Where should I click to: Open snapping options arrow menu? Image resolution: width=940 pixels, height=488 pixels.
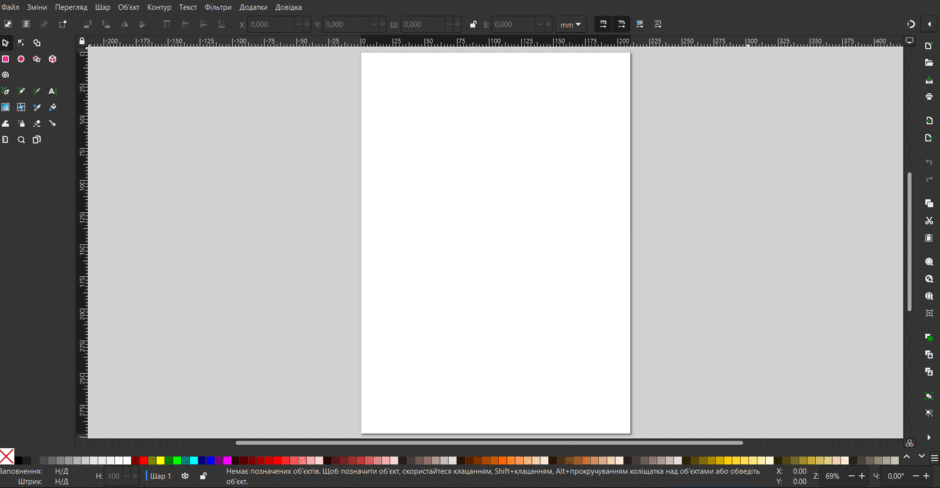(929, 25)
